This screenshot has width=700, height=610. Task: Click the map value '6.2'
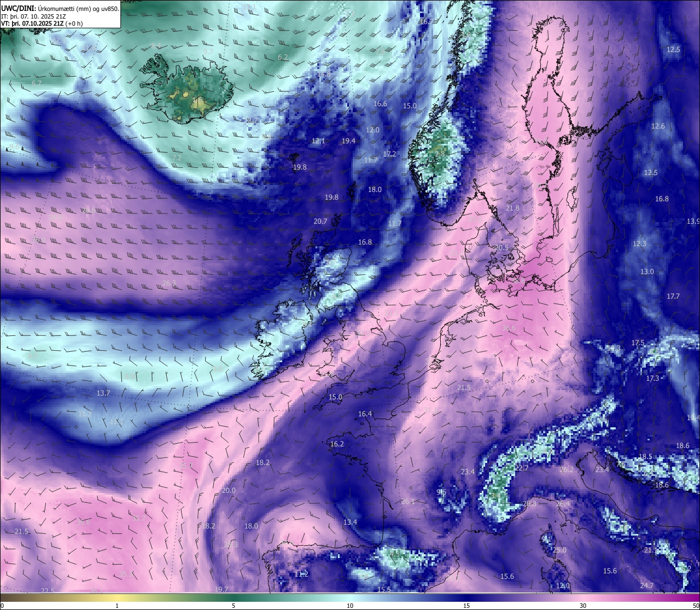(283, 57)
